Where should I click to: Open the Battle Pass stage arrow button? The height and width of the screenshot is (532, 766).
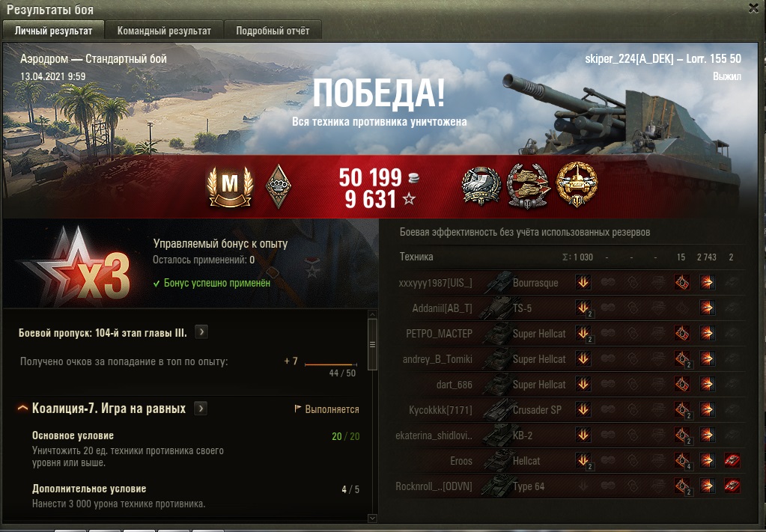tap(201, 332)
